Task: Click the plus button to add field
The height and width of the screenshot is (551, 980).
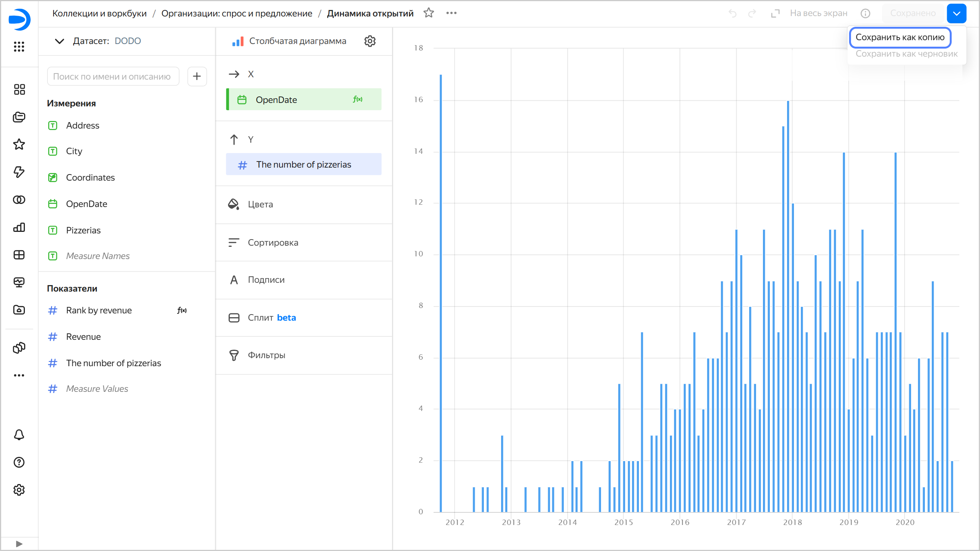Action: point(197,76)
